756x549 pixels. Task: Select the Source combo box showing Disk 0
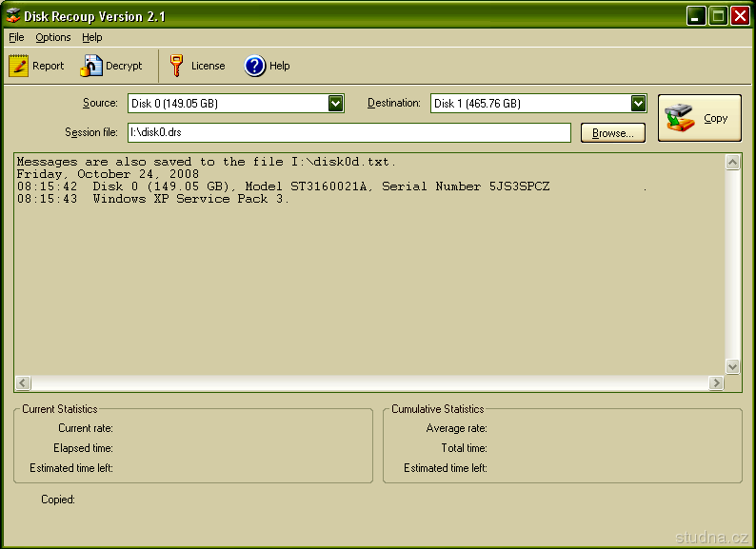(236, 103)
